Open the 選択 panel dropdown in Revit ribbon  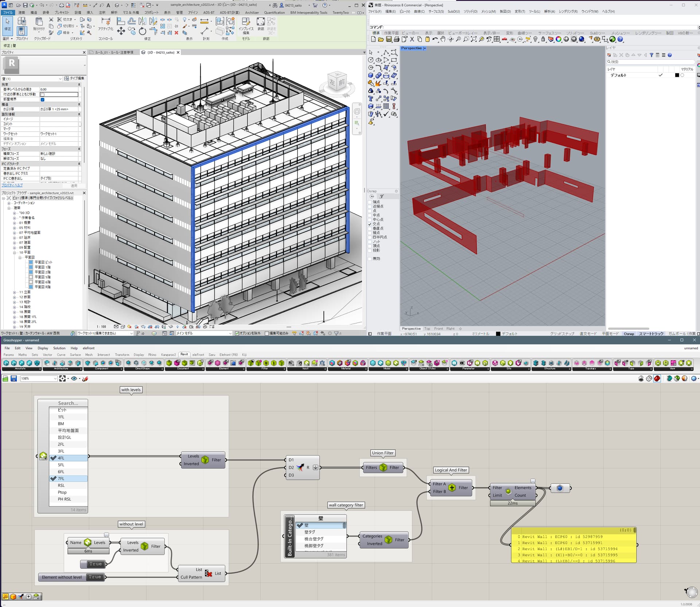8,39
